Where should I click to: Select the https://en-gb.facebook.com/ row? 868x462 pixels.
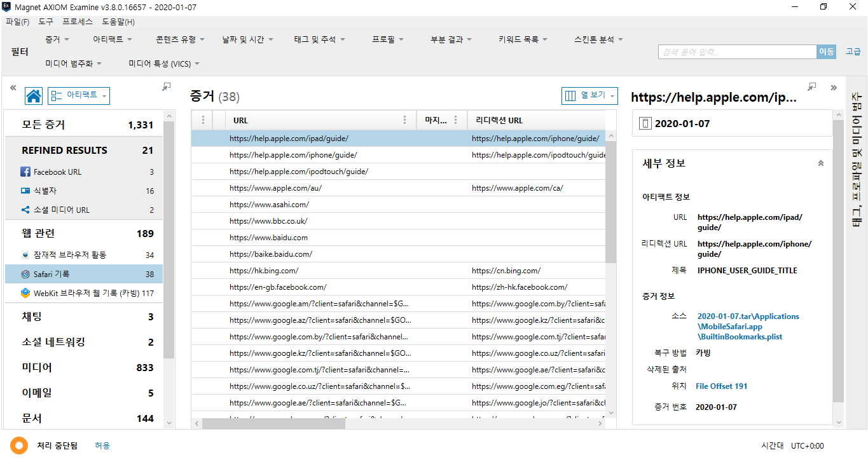pos(399,287)
